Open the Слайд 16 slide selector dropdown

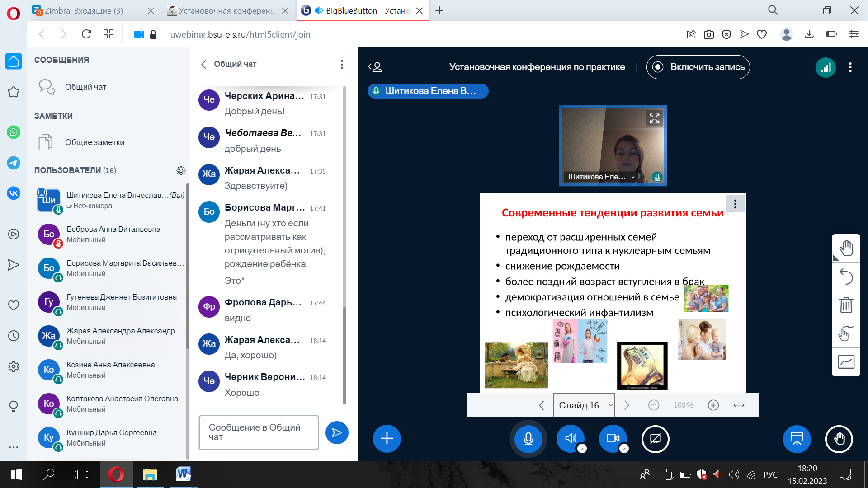584,405
